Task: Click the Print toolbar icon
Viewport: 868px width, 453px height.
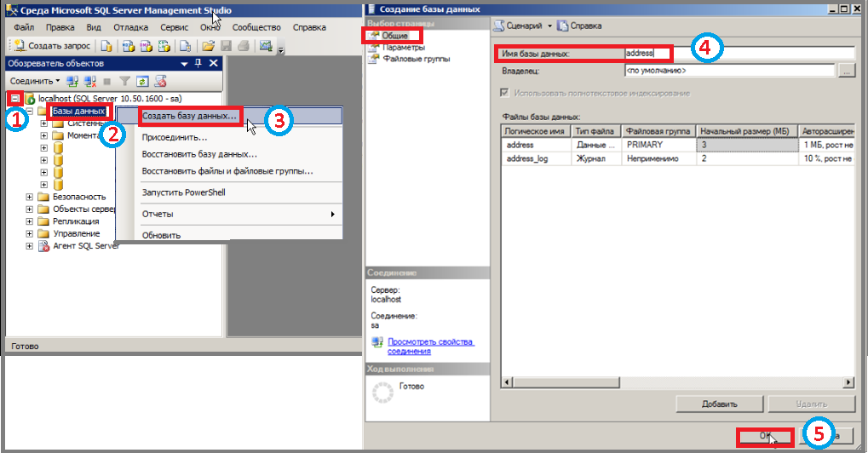Action: (243, 47)
